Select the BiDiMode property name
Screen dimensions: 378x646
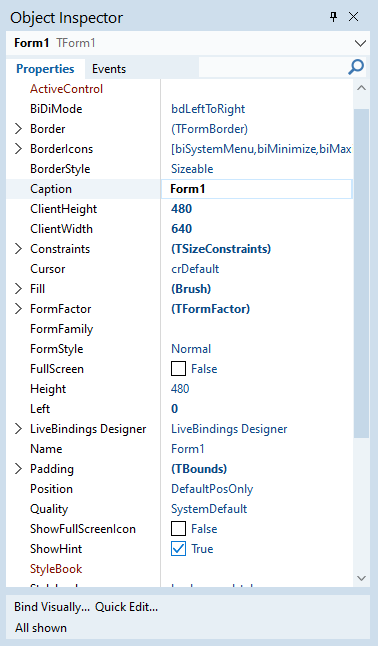click(x=56, y=109)
